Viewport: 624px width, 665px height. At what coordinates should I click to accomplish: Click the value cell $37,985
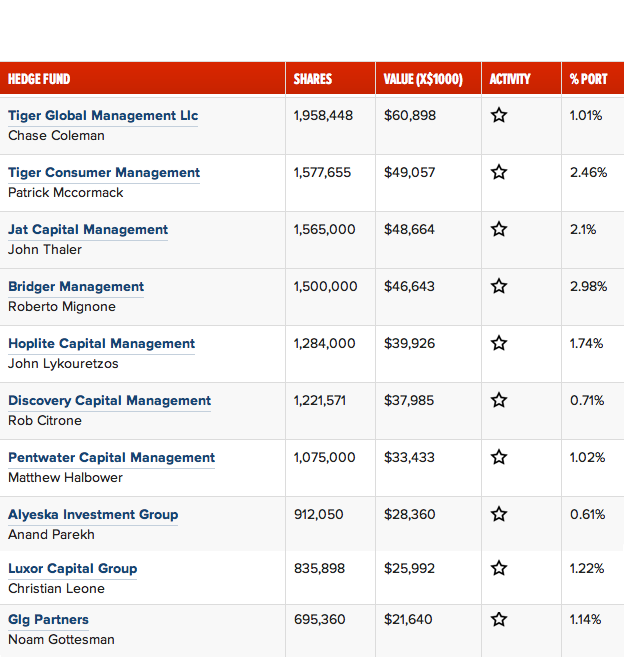409,400
